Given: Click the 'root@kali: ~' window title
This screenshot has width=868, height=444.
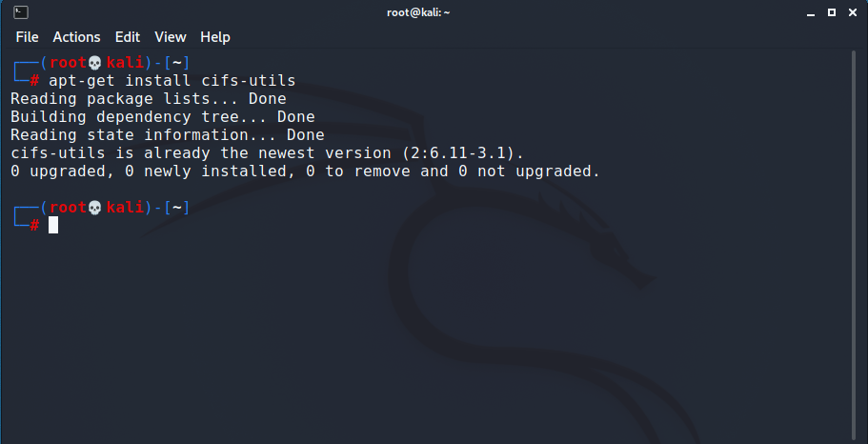Looking at the screenshot, I should coord(418,12).
